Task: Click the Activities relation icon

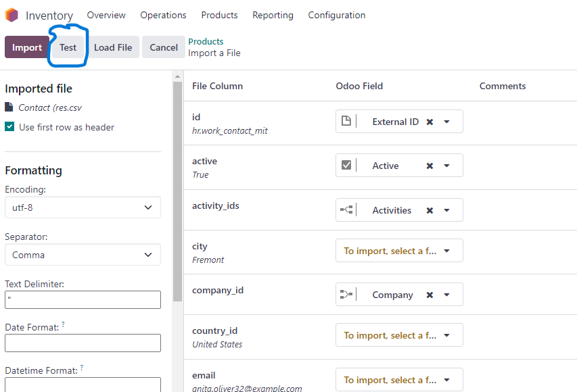Action: 346,210
